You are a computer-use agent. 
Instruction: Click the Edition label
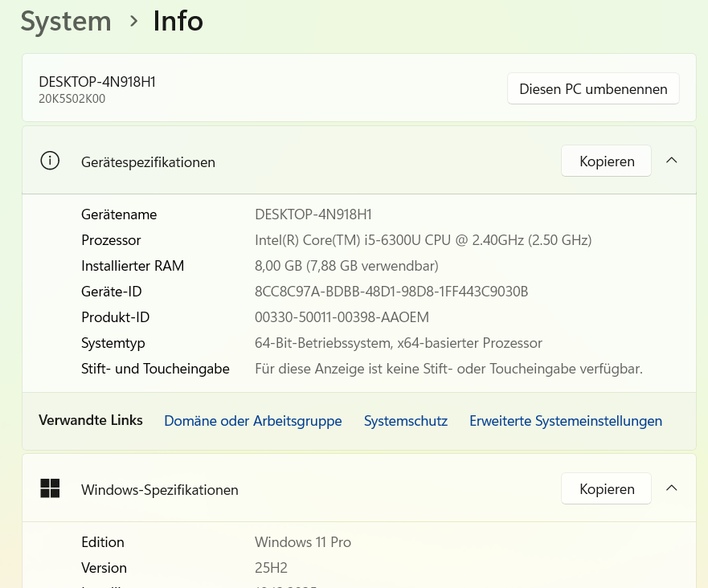[103, 542]
